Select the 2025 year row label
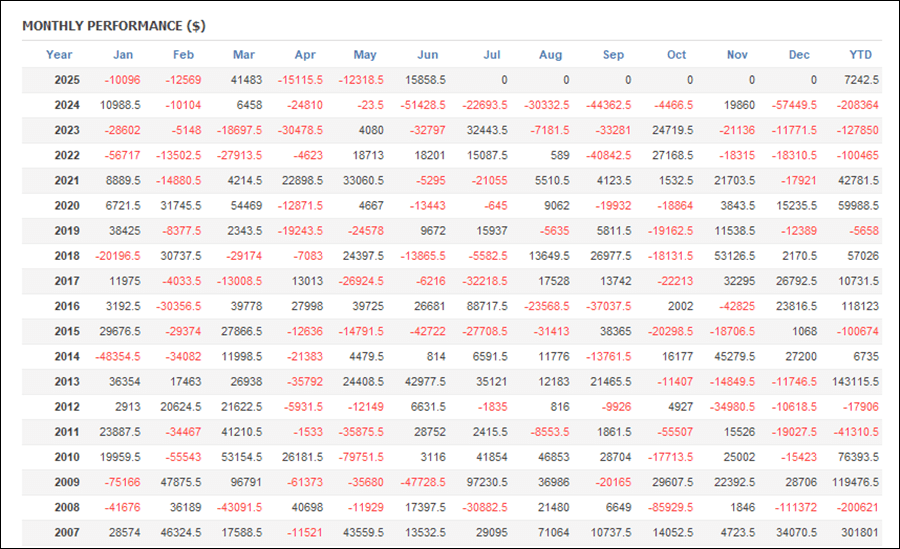This screenshot has width=900, height=549. point(67,80)
